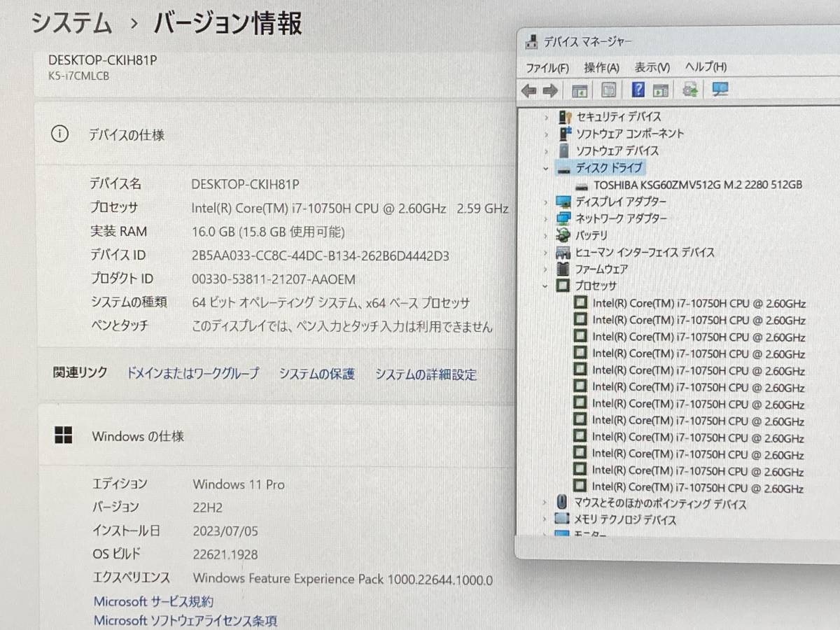The width and height of the screenshot is (840, 630).
Task: Click the Windows 11 Pro edition text
Action: pos(239,484)
